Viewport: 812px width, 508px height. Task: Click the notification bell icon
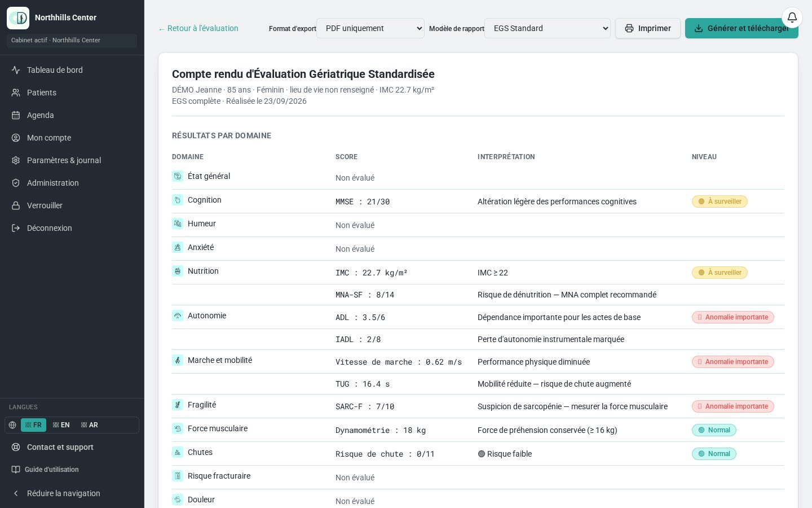[792, 17]
